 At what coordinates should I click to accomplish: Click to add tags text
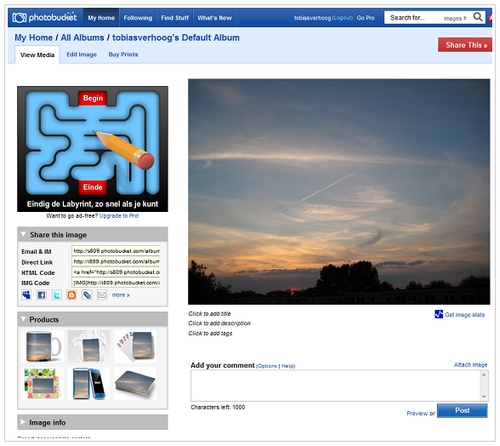click(x=210, y=333)
